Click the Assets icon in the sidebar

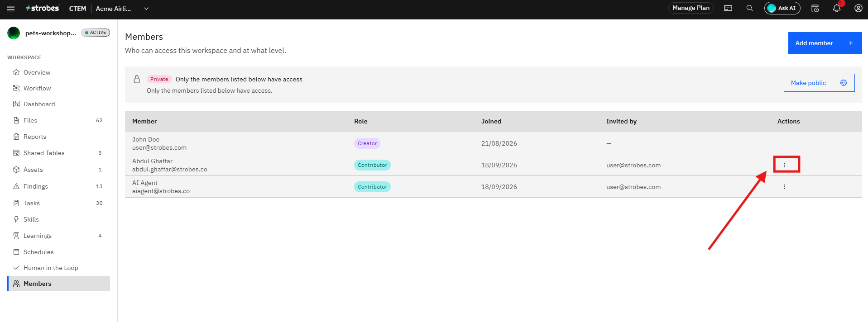tap(16, 170)
